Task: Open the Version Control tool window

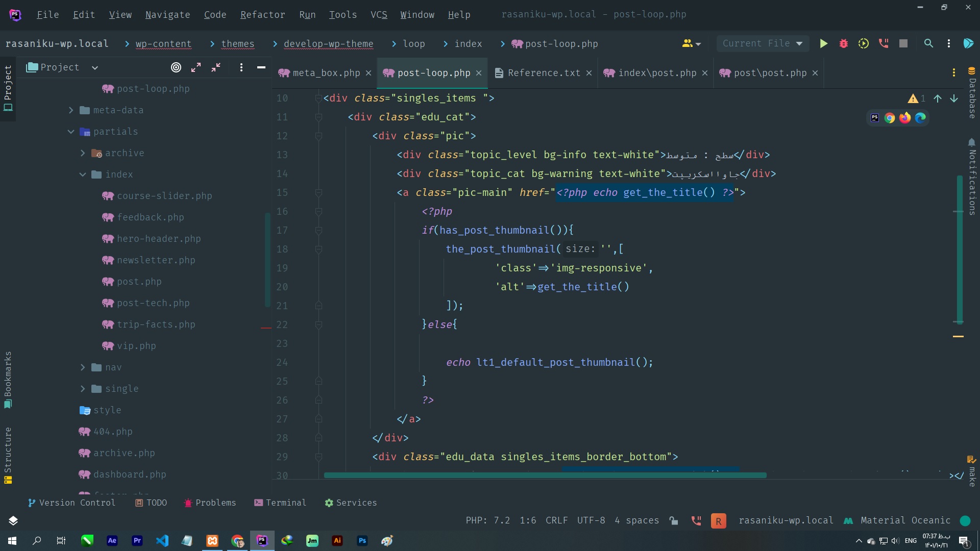Action: tap(72, 503)
